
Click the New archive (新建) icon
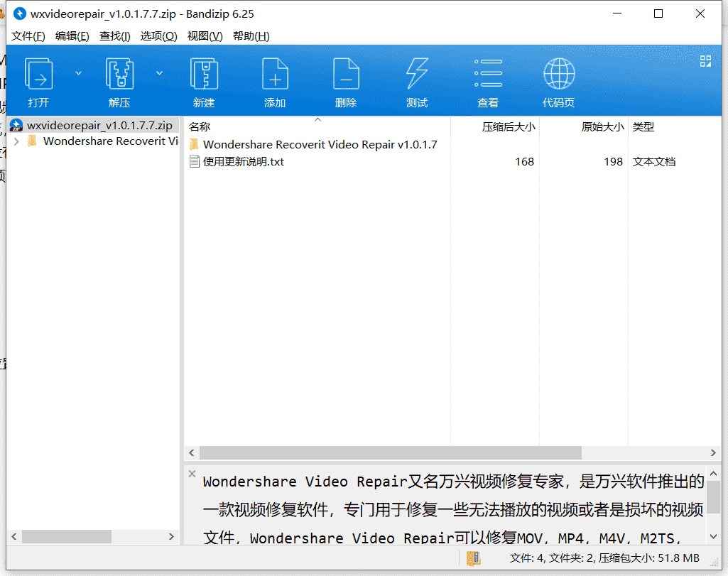point(204,73)
